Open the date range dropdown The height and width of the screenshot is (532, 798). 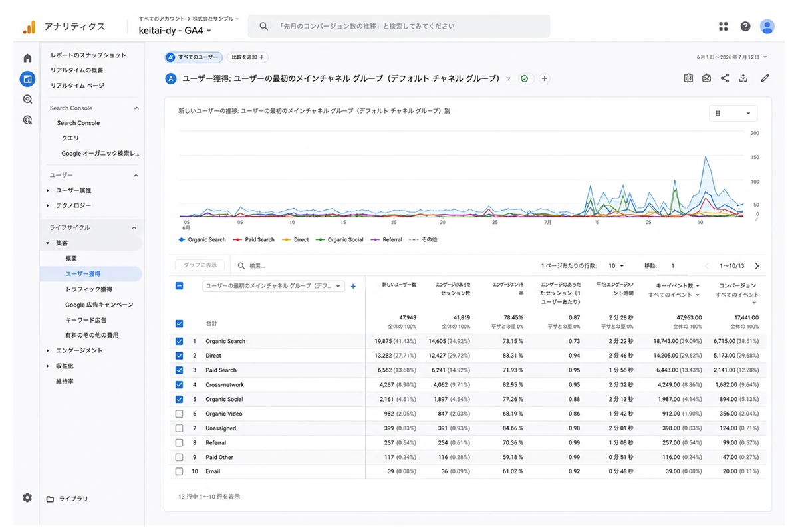pyautogui.click(x=731, y=57)
